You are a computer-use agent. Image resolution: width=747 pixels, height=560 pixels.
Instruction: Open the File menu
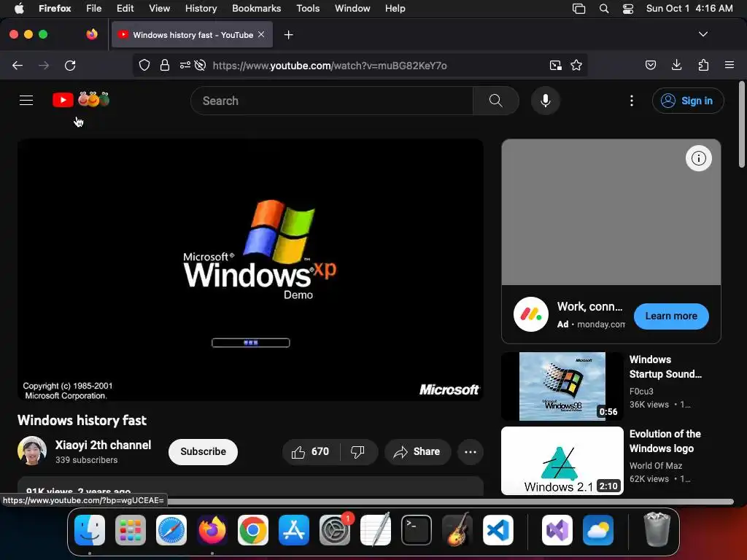[94, 9]
